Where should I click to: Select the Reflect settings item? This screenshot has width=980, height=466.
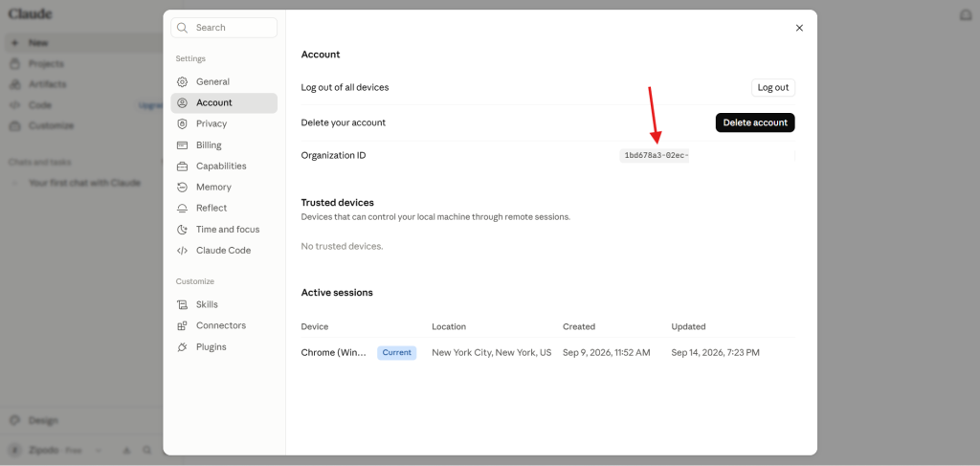(x=224, y=208)
